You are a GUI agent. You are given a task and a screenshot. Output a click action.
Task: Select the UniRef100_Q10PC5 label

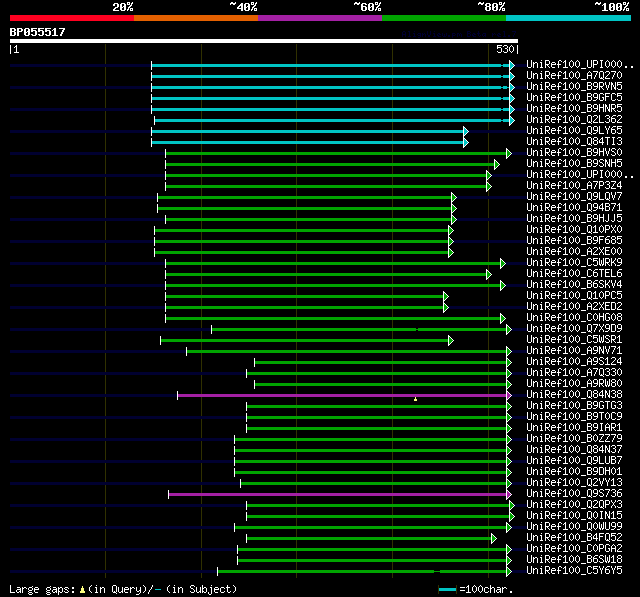(x=574, y=296)
